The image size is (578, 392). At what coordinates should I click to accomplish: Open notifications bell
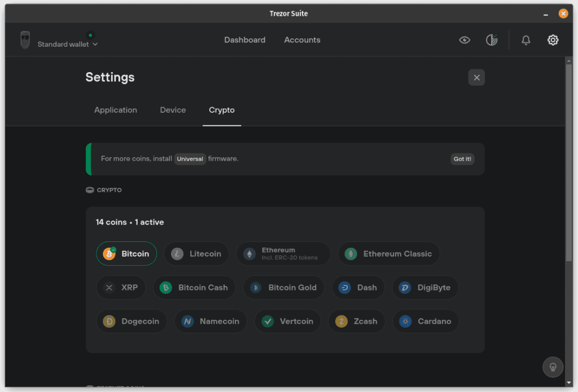coord(526,40)
